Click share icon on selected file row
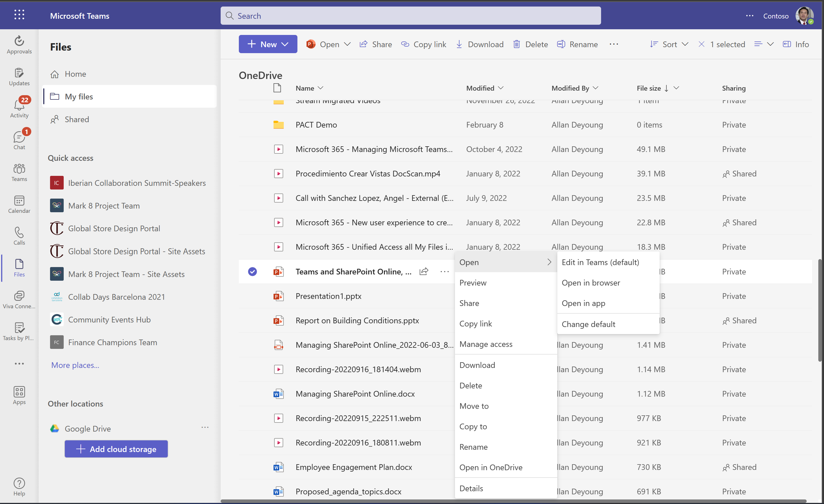The image size is (824, 504). 424,272
